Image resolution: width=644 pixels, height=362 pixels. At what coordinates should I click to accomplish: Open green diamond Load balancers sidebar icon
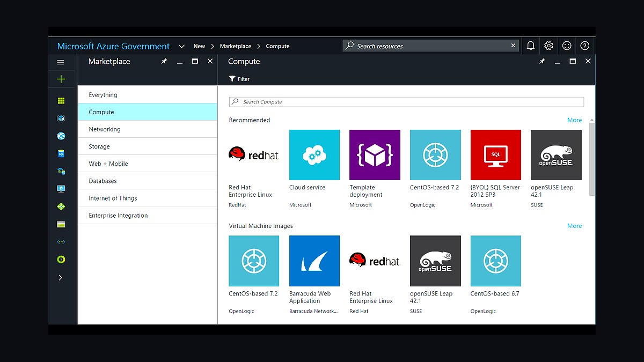click(x=61, y=206)
